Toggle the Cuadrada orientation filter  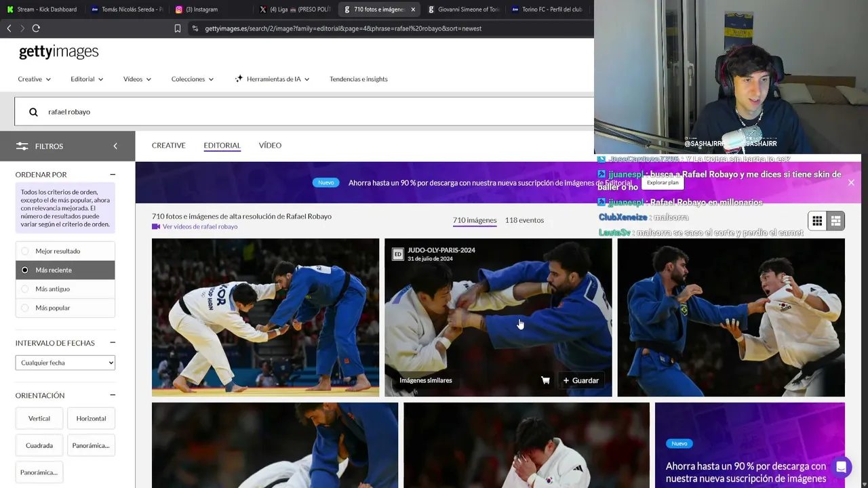click(39, 445)
